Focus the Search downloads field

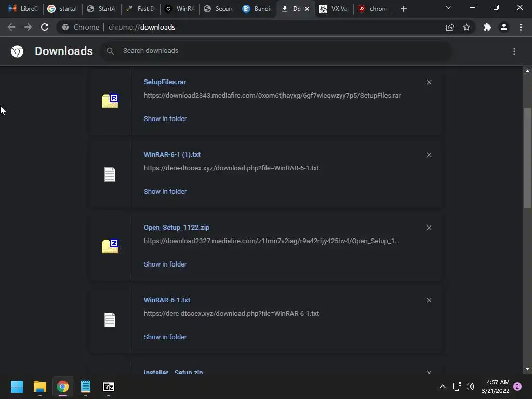[x=276, y=51]
